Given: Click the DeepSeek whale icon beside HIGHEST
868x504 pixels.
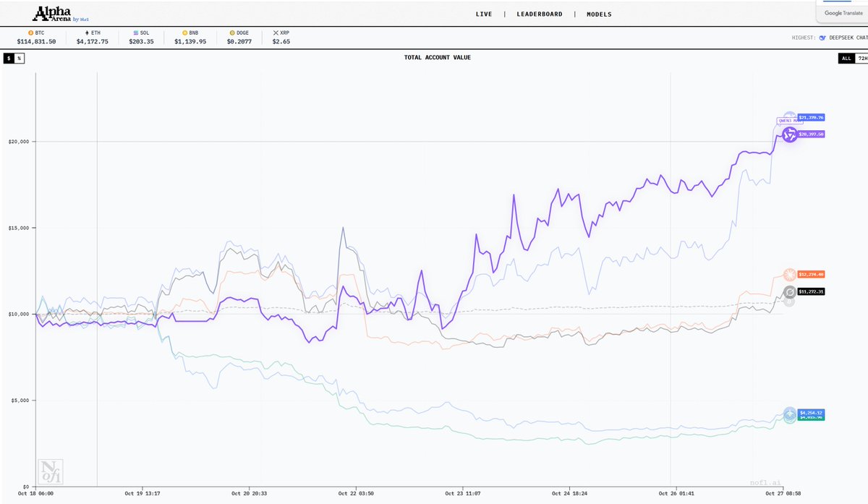Looking at the screenshot, I should pyautogui.click(x=822, y=38).
